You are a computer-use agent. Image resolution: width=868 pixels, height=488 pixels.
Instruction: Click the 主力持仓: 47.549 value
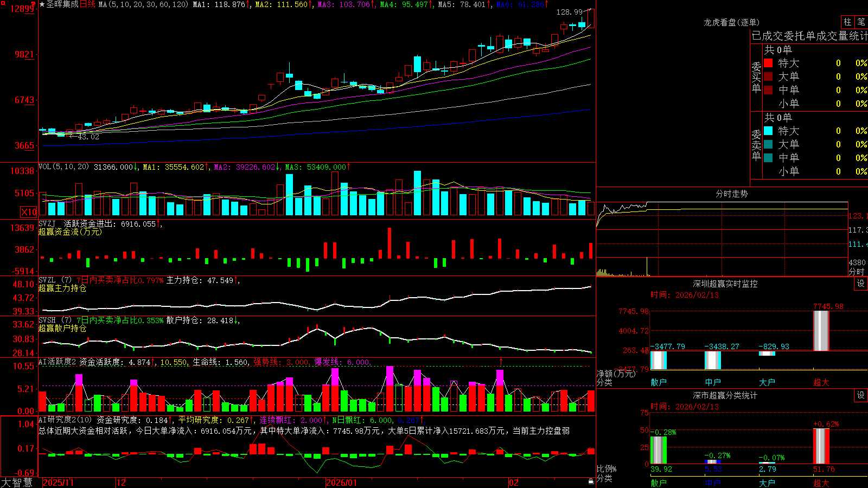[x=200, y=280]
